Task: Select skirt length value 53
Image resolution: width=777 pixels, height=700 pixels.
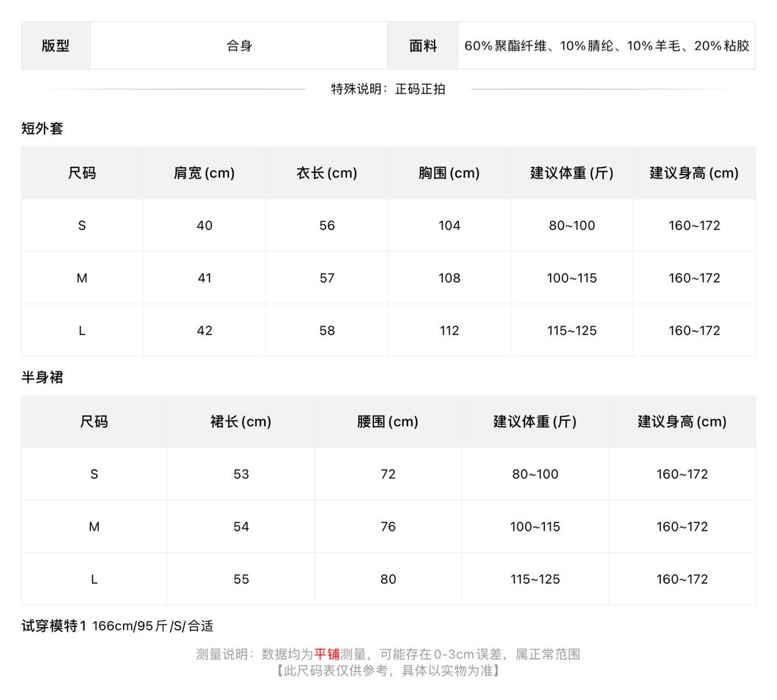Action: point(241,475)
